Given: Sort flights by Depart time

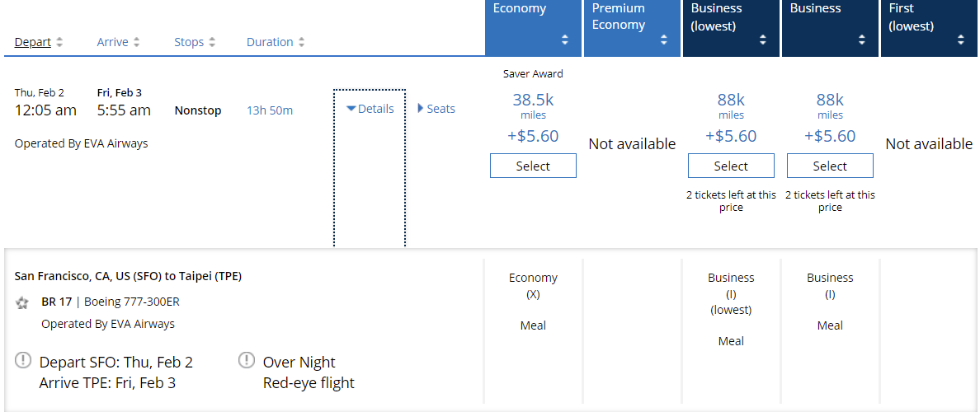Looking at the screenshot, I should (x=59, y=43).
